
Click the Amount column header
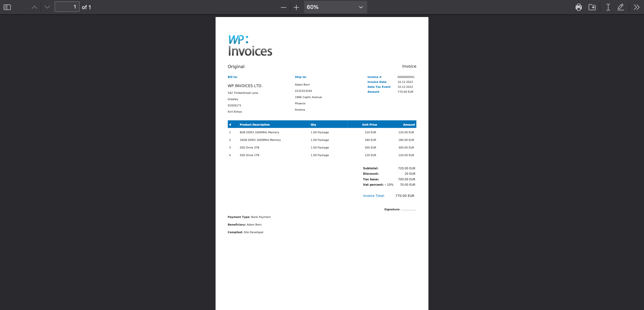409,125
